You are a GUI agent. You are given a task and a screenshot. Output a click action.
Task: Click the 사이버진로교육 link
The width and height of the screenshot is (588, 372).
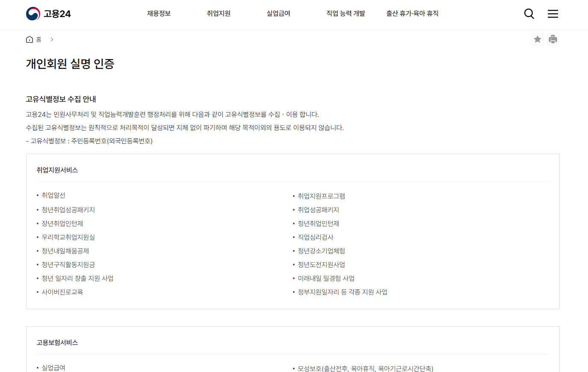(62, 292)
